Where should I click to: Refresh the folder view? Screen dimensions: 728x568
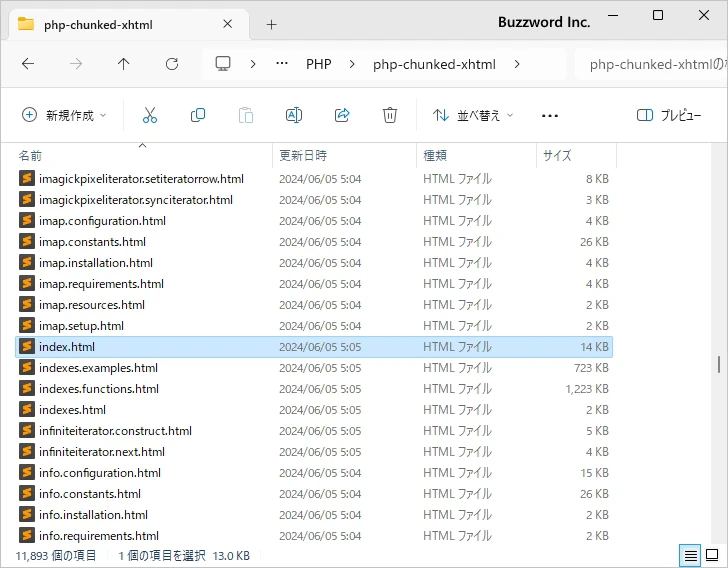tap(172, 64)
